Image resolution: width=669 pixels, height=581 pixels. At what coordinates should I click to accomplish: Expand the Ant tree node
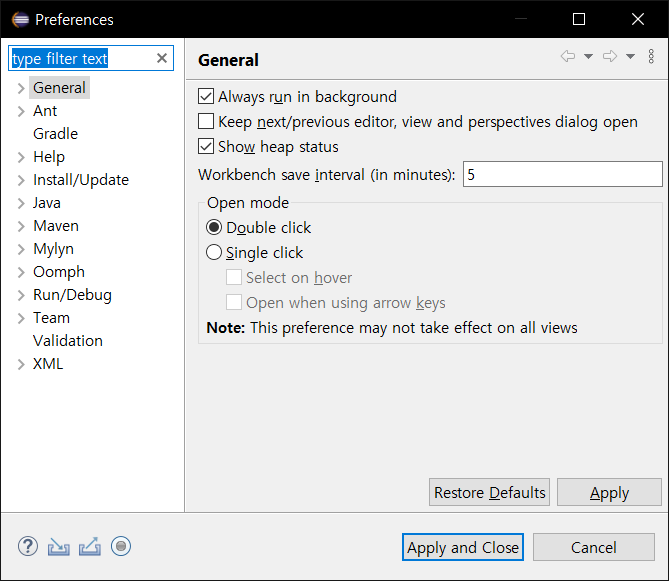click(21, 111)
